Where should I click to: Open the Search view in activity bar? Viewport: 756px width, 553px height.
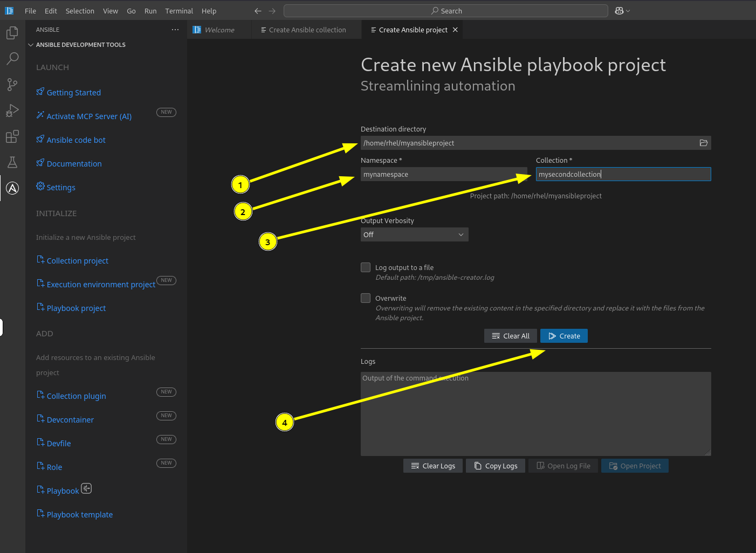click(x=12, y=59)
